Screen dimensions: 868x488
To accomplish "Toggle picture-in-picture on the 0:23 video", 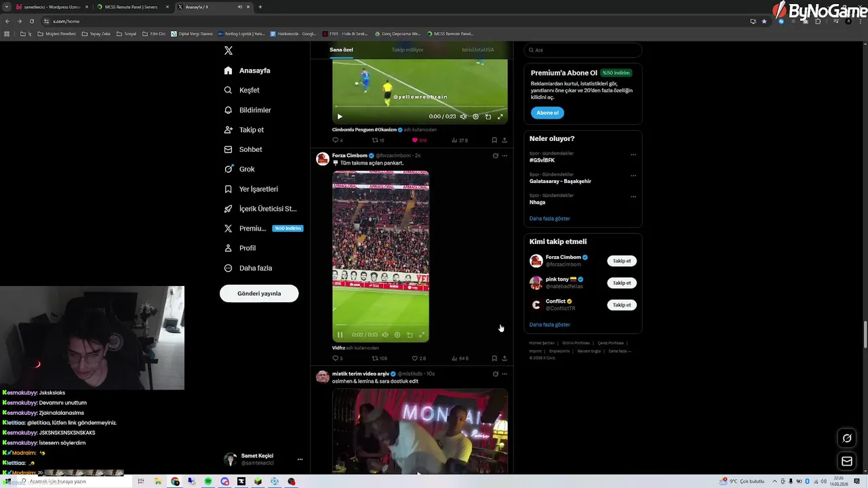I will 488,117.
